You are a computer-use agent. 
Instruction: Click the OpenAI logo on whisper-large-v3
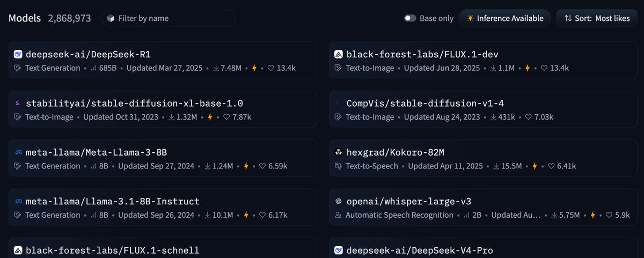click(338, 202)
